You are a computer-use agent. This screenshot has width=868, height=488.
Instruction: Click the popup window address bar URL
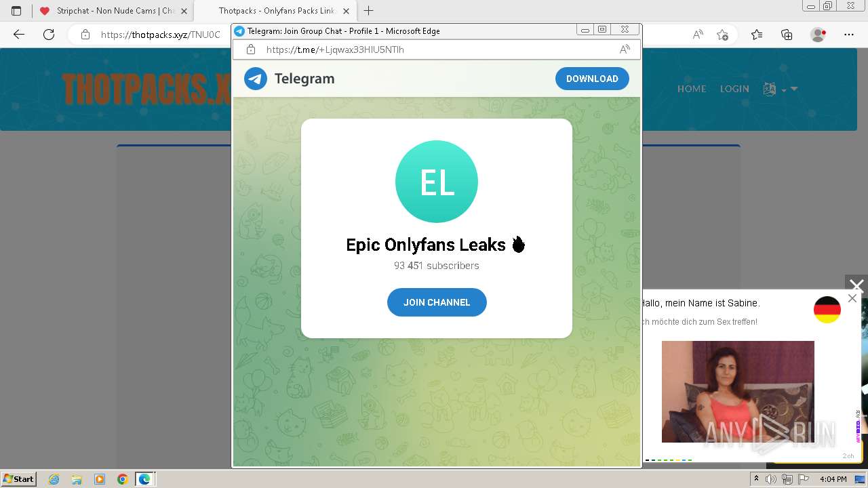click(335, 49)
